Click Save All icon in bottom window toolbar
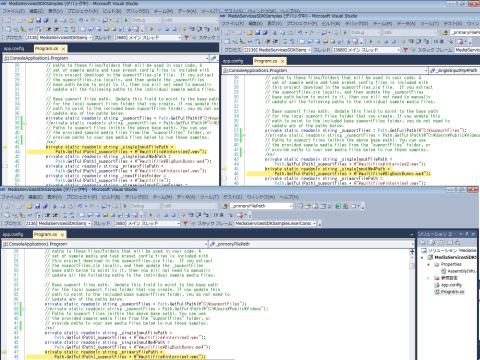Screen dimensions: 480x360 [x=44, y=206]
